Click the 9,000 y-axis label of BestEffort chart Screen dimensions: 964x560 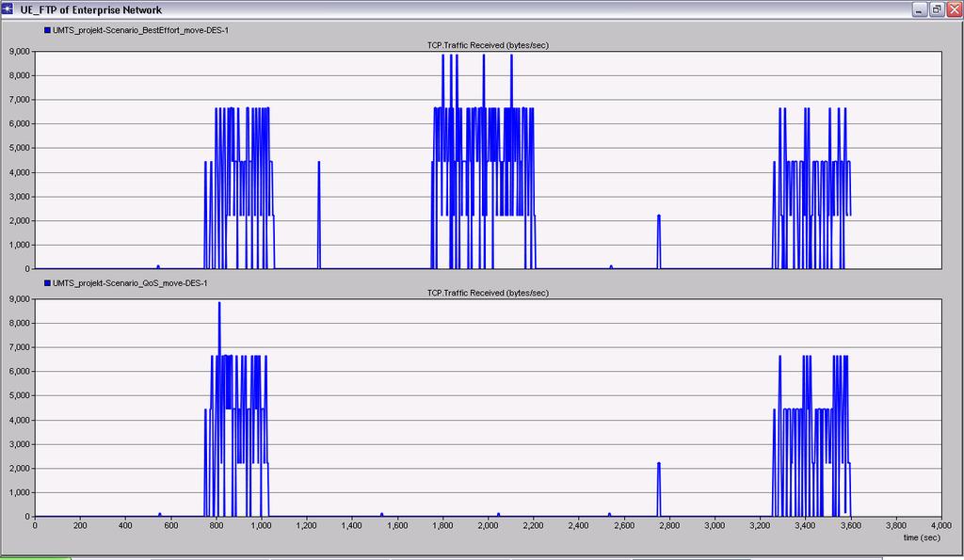19,52
